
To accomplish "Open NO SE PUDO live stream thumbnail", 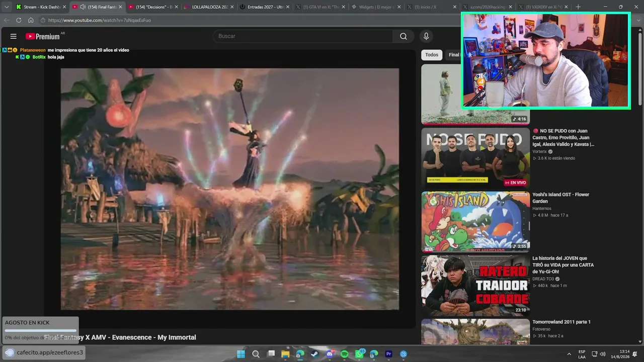I will pyautogui.click(x=475, y=158).
